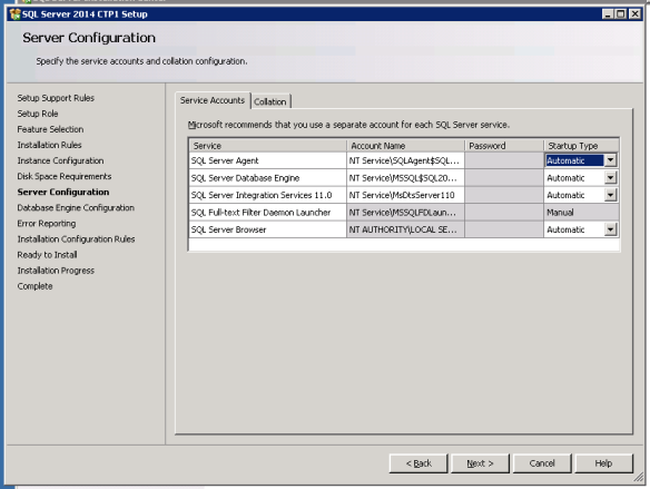Click Feature Selection in the step list
Screen dimensions: 650x489
pyautogui.click(x=50, y=129)
